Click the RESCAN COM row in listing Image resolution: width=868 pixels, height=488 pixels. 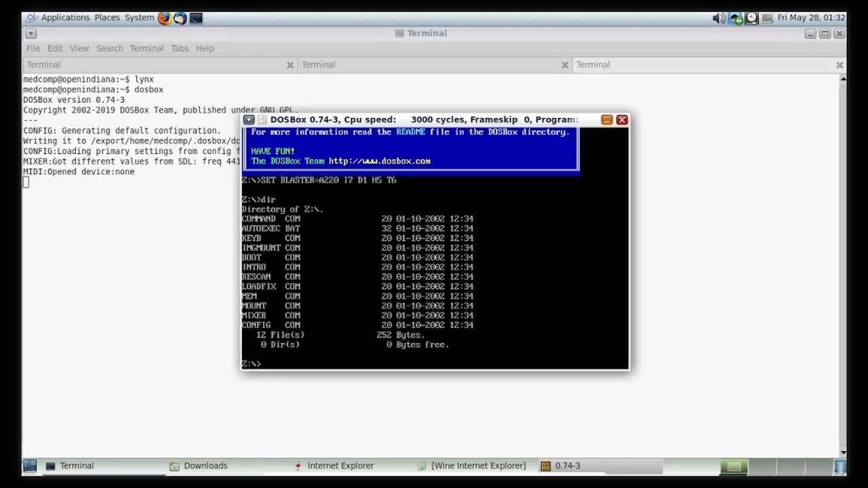tap(357, 277)
